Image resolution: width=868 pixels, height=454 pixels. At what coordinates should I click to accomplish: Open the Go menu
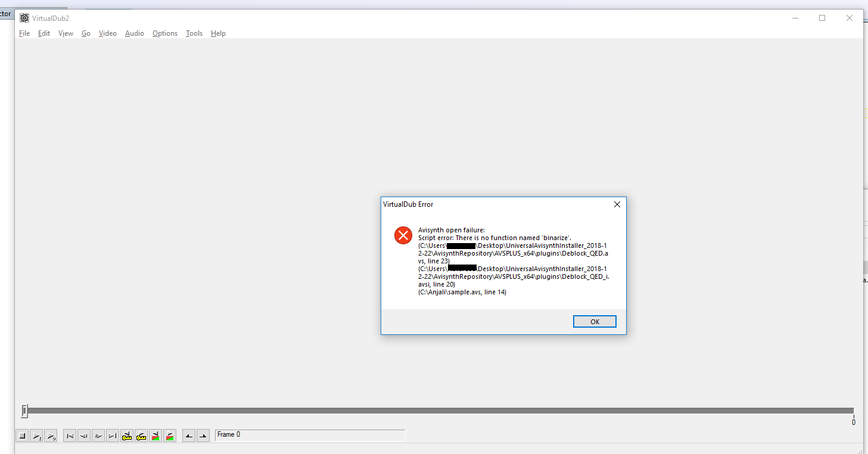click(86, 33)
